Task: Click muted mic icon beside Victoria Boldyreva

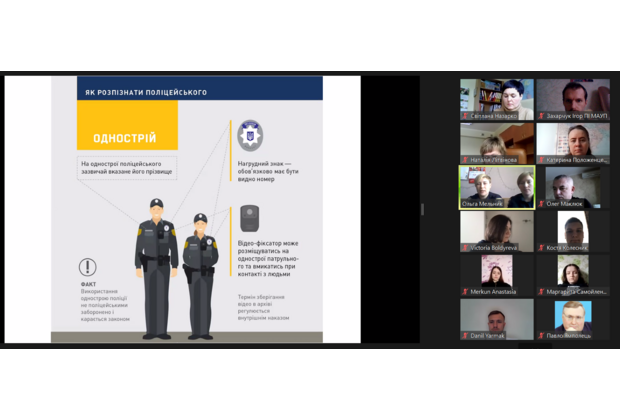Action: coord(465,248)
